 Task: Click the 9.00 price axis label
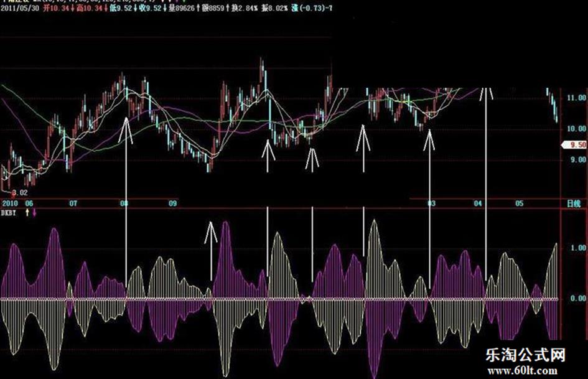pyautogui.click(x=578, y=160)
